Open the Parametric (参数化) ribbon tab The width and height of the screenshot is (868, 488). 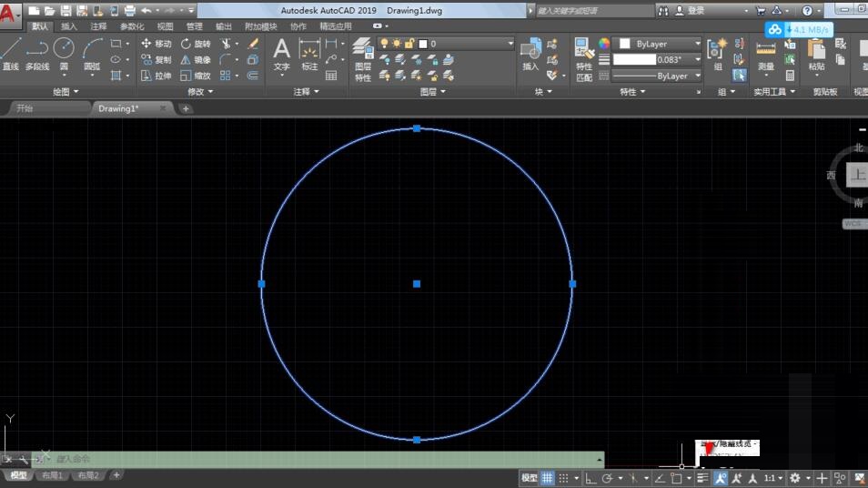[x=132, y=26]
